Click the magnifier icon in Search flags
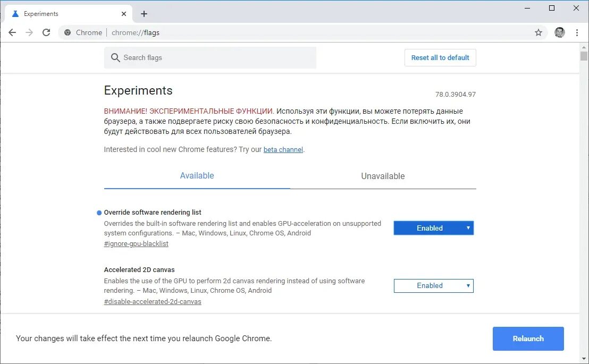 coord(115,57)
